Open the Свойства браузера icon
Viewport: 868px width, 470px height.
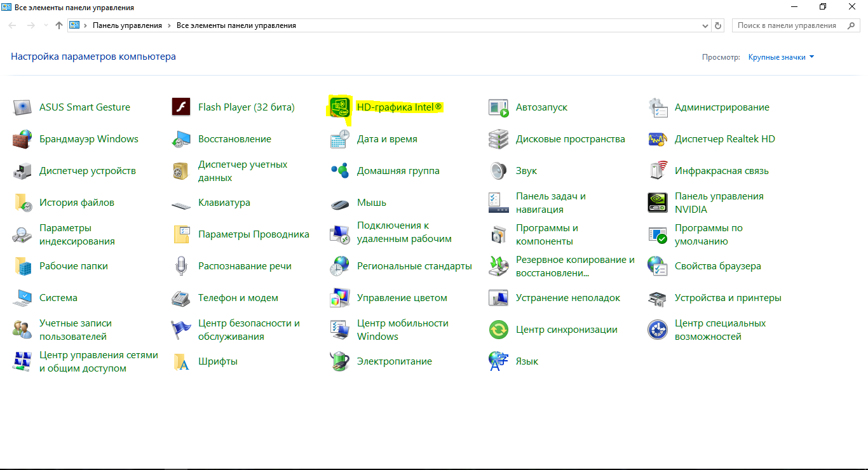(x=658, y=266)
